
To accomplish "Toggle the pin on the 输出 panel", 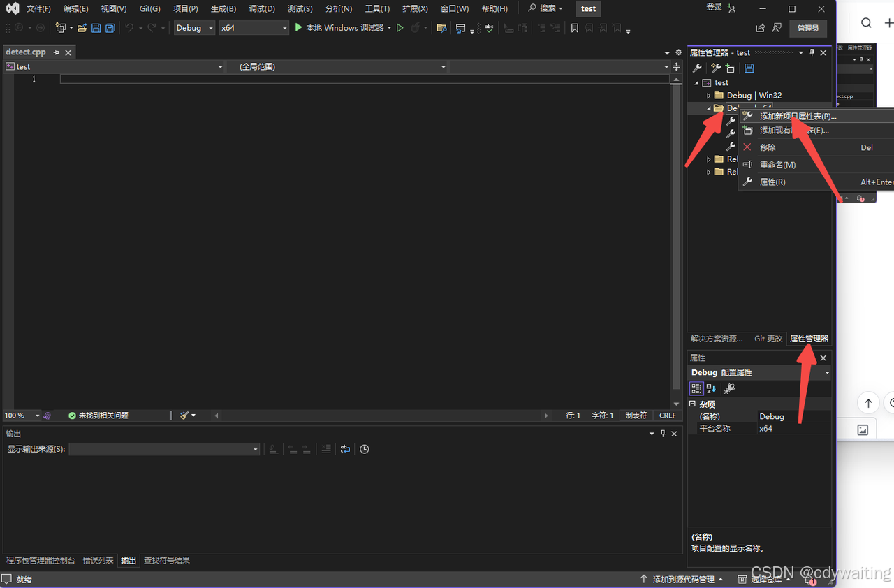I will (x=662, y=433).
